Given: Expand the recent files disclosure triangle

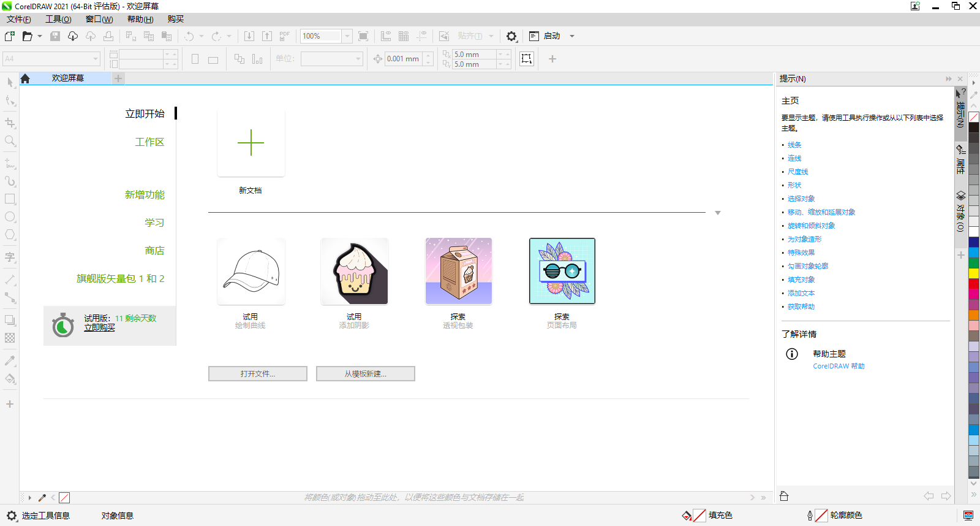Looking at the screenshot, I should (718, 213).
